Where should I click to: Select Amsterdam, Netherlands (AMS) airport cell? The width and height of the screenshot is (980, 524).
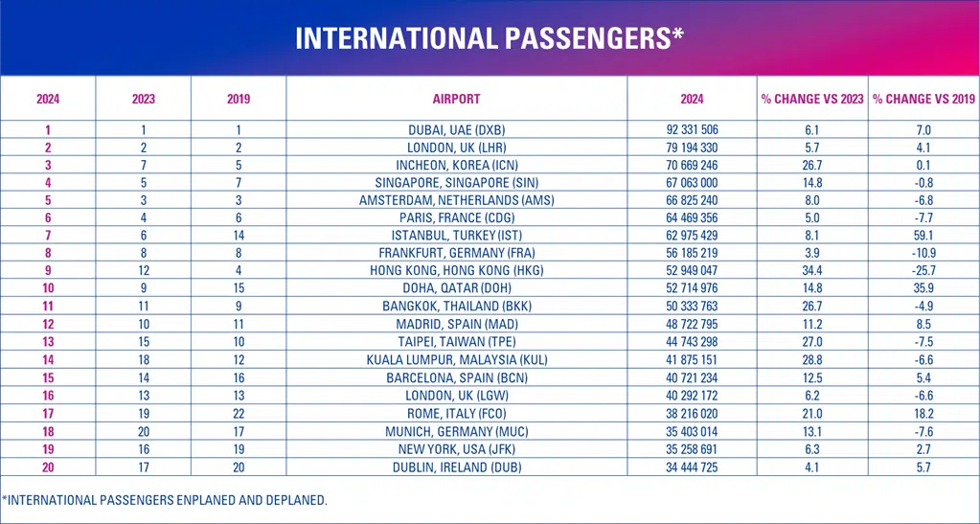pos(456,200)
